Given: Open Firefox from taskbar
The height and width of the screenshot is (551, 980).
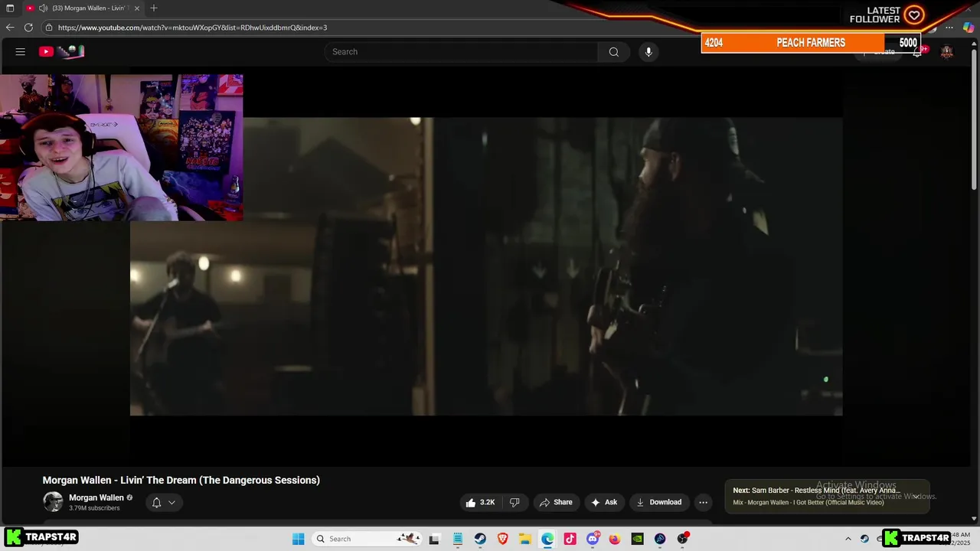Looking at the screenshot, I should pyautogui.click(x=615, y=539).
